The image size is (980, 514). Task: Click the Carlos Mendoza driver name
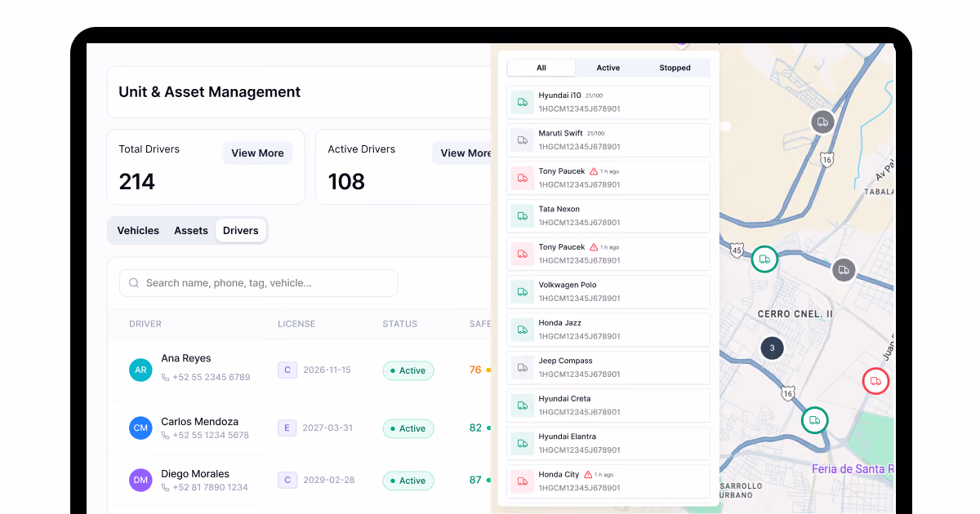tap(200, 422)
